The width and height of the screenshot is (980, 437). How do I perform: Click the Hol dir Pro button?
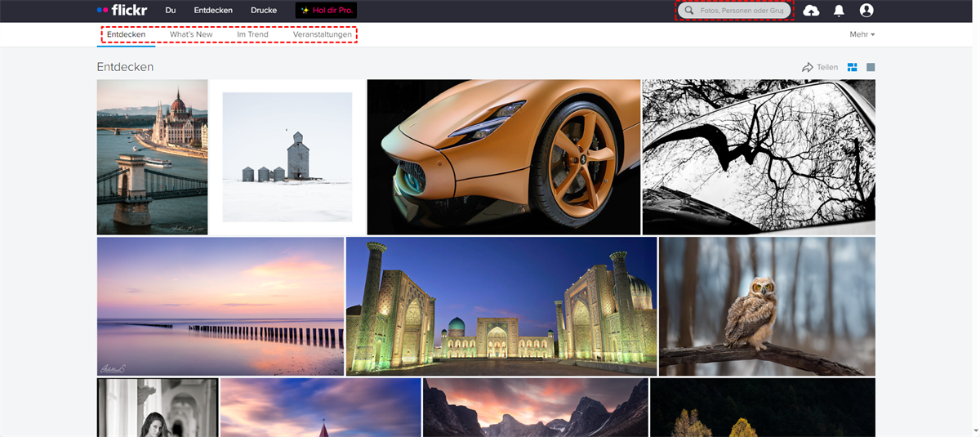pyautogui.click(x=326, y=11)
